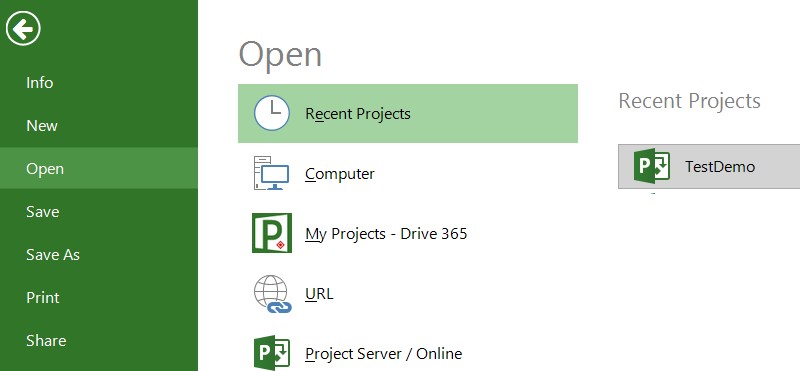The width and height of the screenshot is (800, 371).
Task: Select the Computer location label
Action: tap(340, 174)
